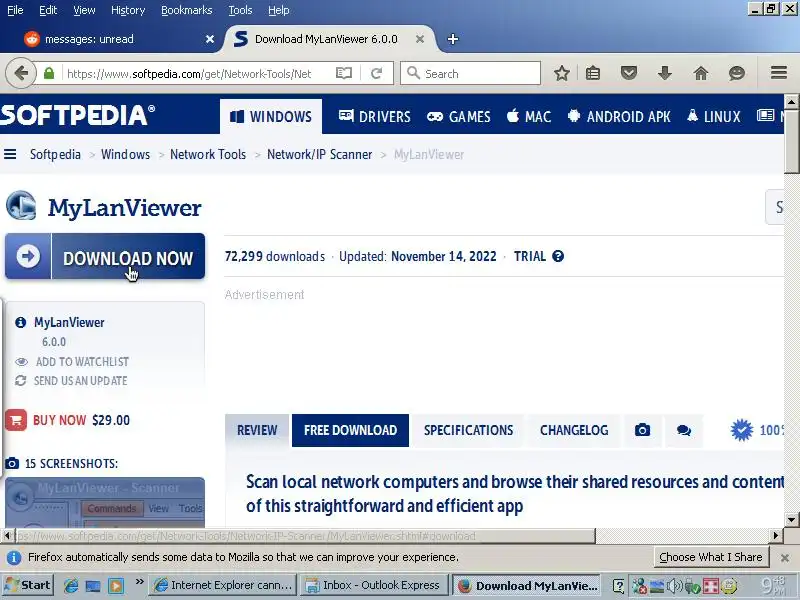
Task: Click the Softpedia logo
Action: pyautogui.click(x=78, y=115)
